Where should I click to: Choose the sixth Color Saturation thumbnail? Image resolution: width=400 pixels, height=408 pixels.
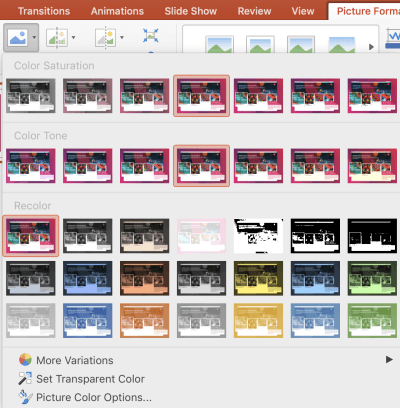click(x=315, y=96)
